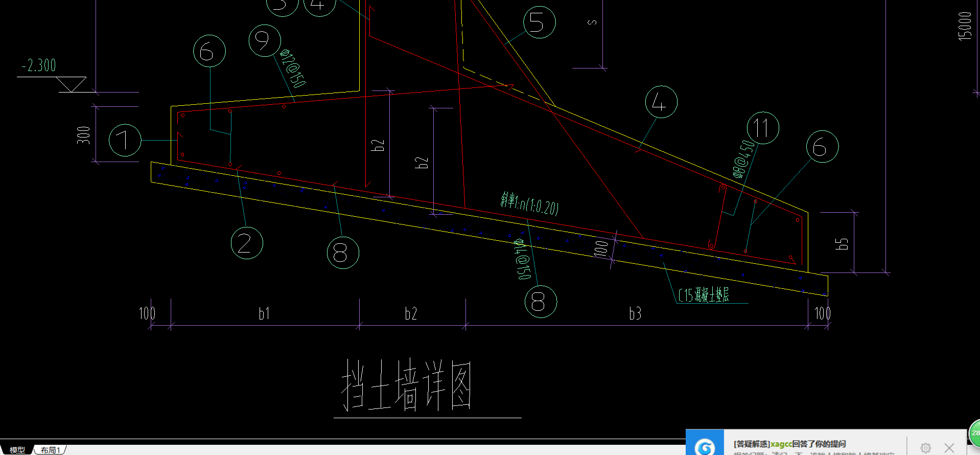Select the b5 dimension label
The image size is (980, 455).
point(842,244)
